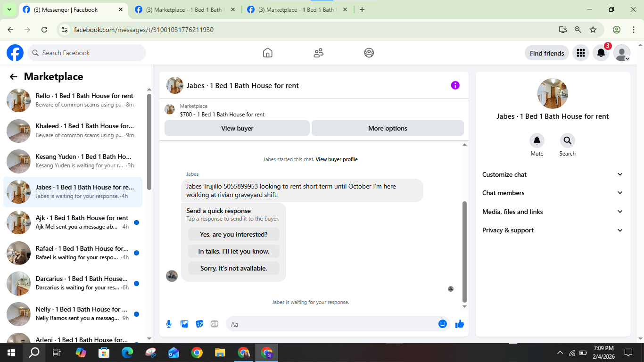This screenshot has height=362, width=644.
Task: Record a voice clip with microphone
Action: tap(169, 324)
